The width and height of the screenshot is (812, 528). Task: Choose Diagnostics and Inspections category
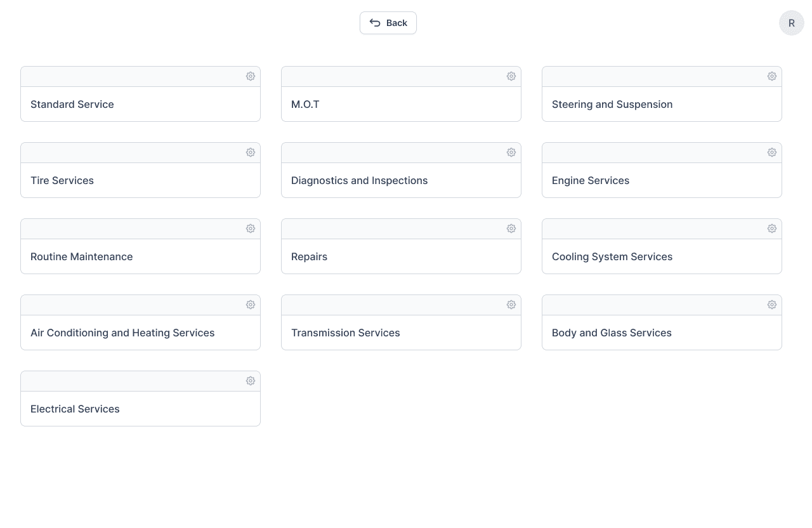pos(360,180)
